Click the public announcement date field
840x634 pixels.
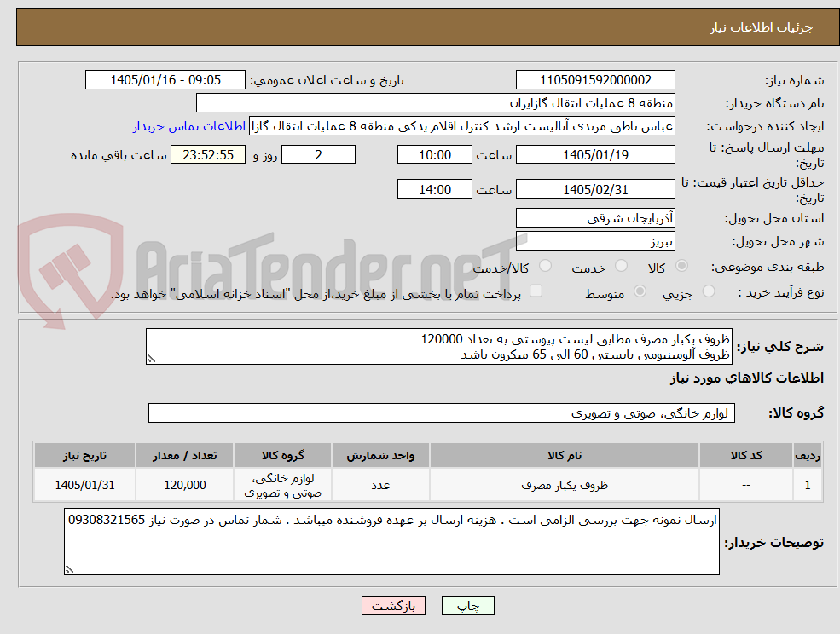click(165, 80)
